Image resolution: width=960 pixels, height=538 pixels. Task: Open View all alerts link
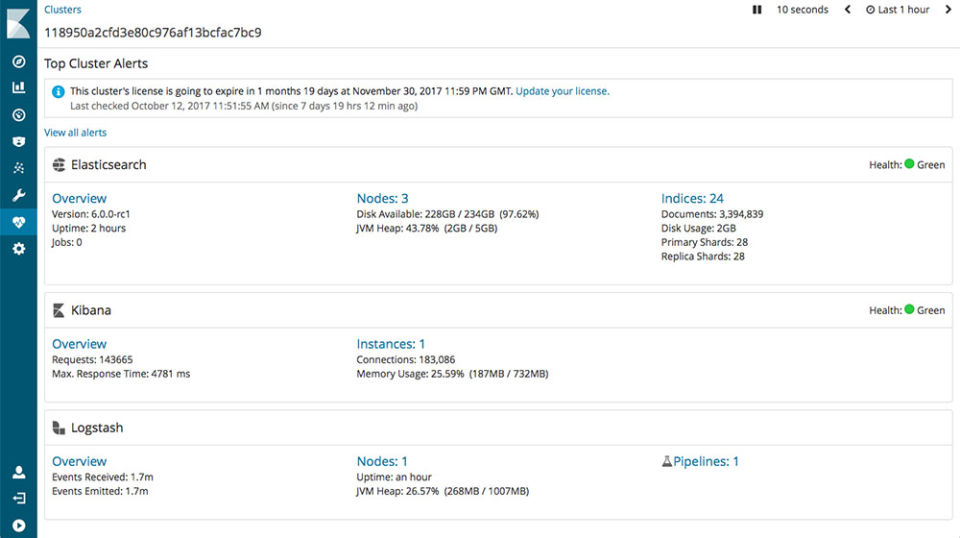click(x=75, y=132)
